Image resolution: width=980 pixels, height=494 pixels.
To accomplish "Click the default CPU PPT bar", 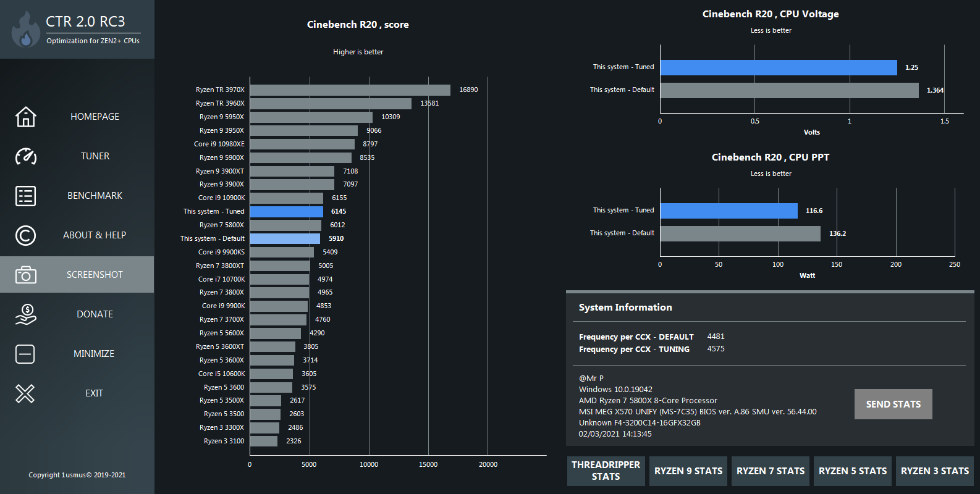I will click(740, 233).
